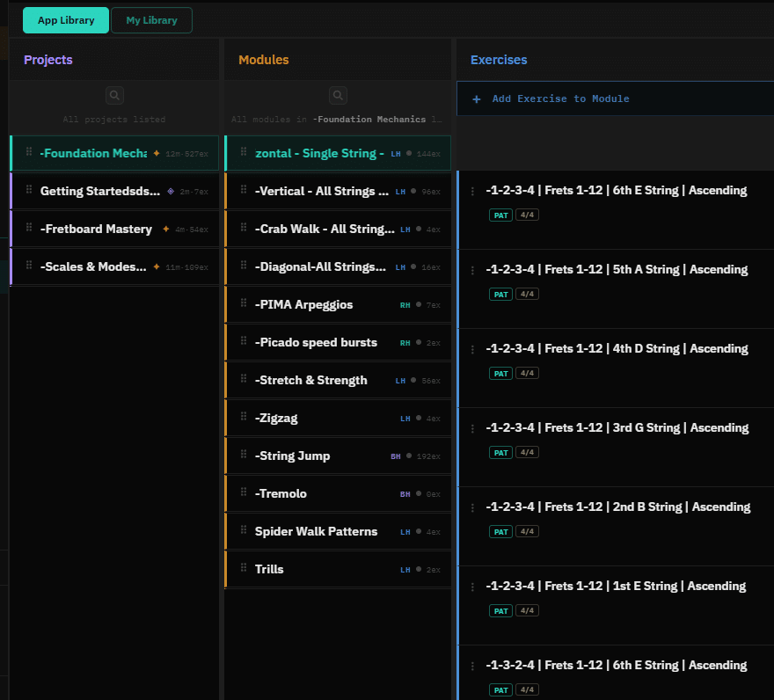Screen dimensions: 774x700
Task: Grab the drag handle of -PIMA Arpeggios module
Action: click(x=244, y=303)
